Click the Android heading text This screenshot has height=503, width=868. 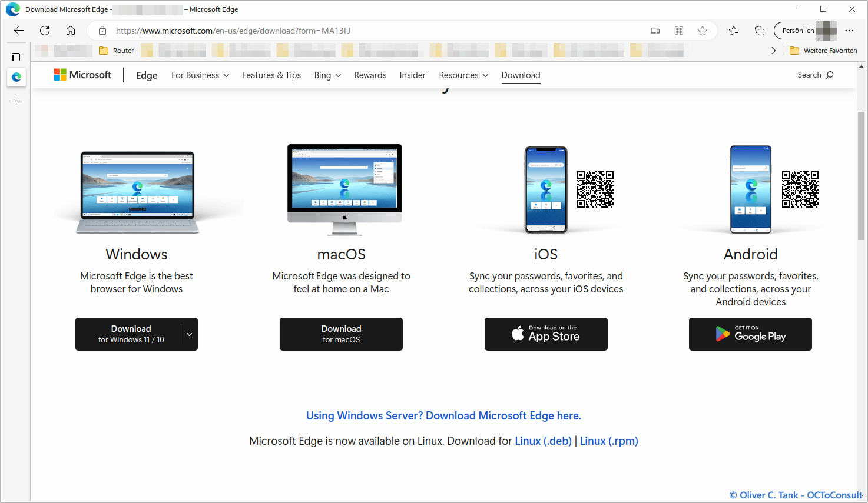751,254
